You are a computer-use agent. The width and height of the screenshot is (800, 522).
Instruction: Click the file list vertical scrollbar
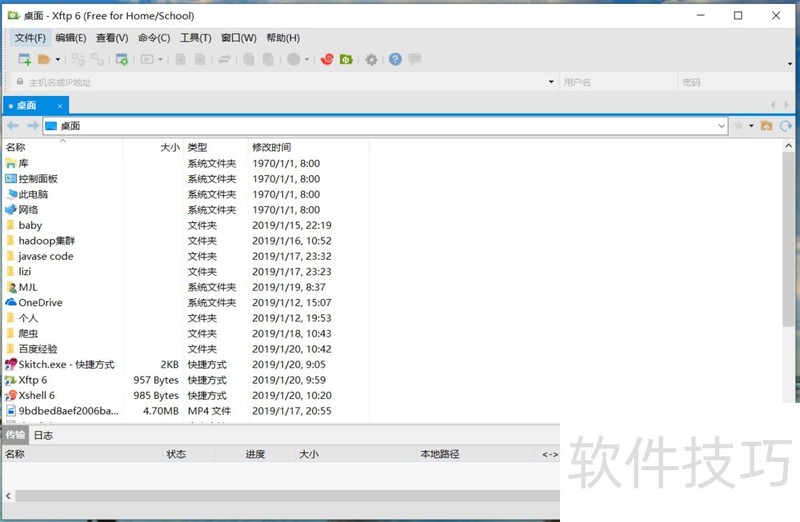point(788,240)
